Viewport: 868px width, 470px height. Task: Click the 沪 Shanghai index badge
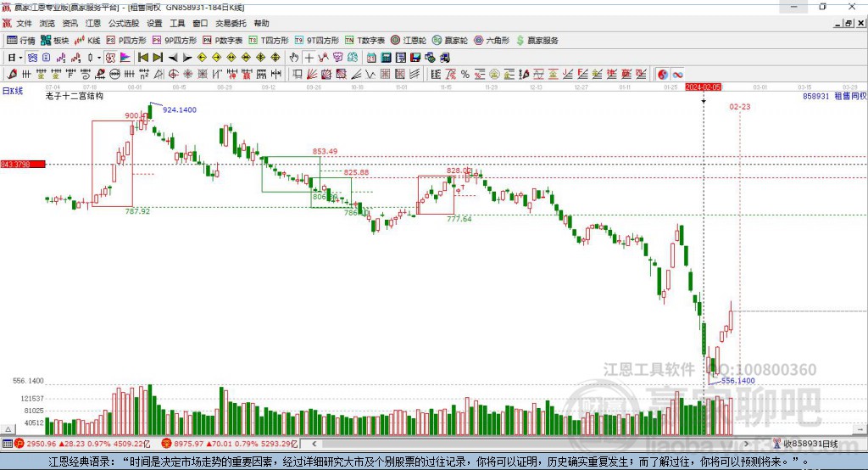(x=19, y=444)
